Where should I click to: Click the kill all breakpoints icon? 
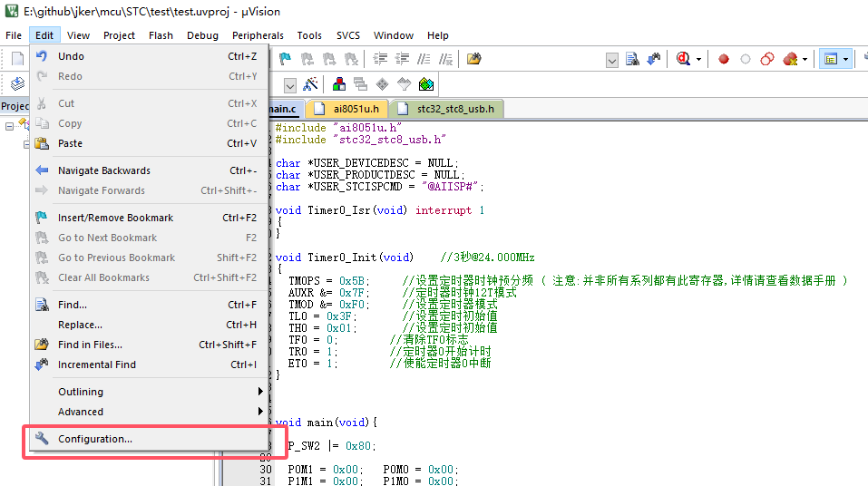[790, 59]
